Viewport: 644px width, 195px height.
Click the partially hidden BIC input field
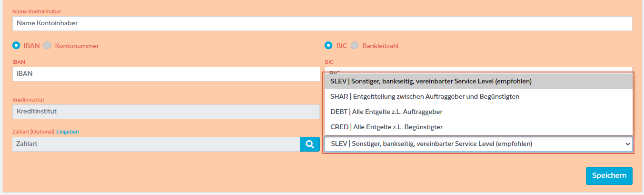(x=478, y=70)
